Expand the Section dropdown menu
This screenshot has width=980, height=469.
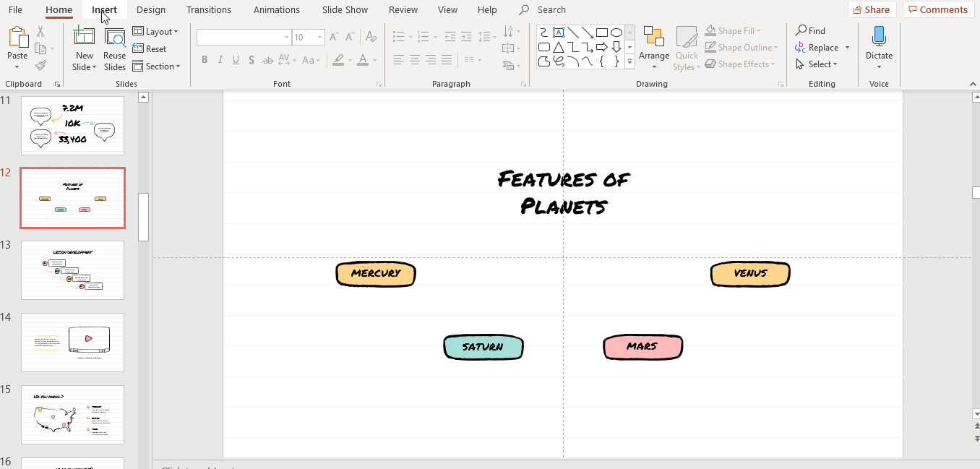tap(156, 66)
